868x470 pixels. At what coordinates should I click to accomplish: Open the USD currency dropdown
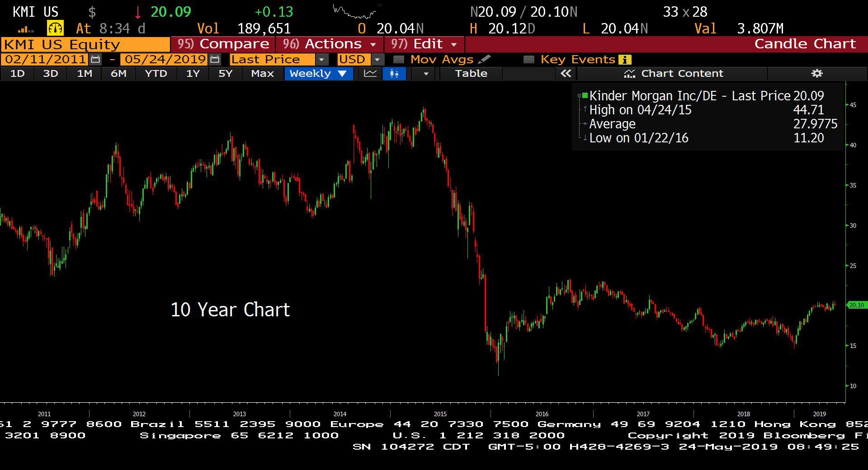click(377, 60)
